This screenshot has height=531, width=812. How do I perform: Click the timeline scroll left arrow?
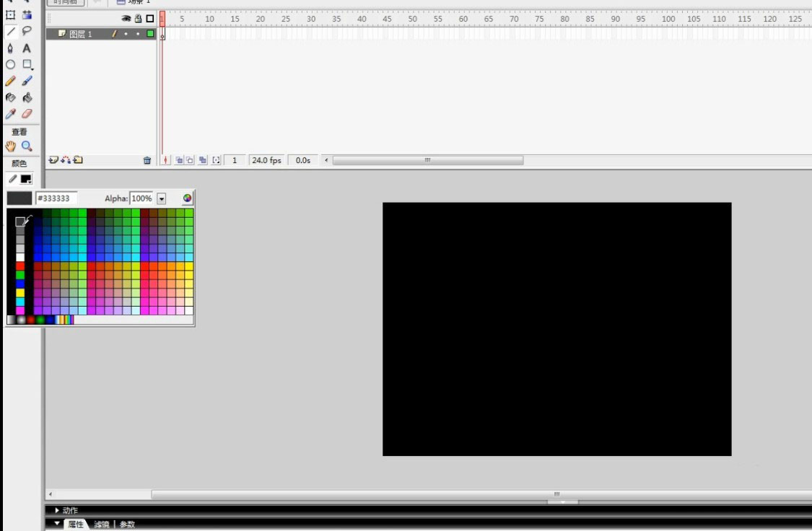[326, 160]
